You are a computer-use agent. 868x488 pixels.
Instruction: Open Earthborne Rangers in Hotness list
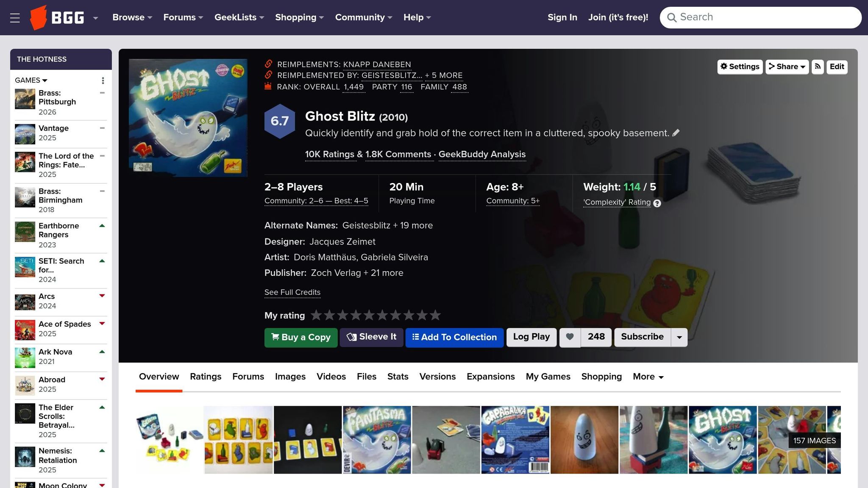coord(58,230)
